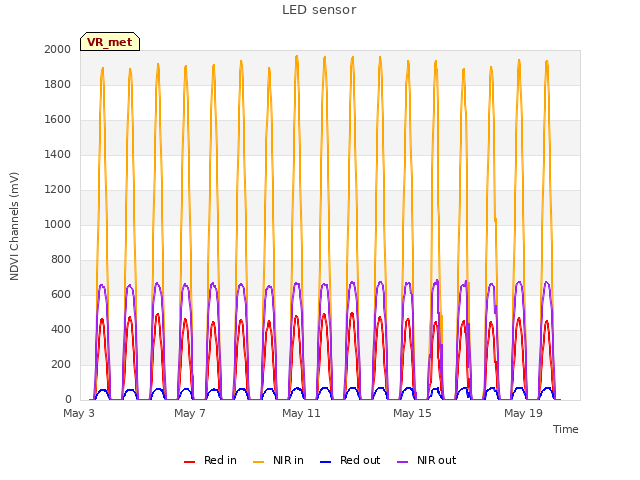Click the VR_met label tag
The image size is (640, 480).
point(110,42)
